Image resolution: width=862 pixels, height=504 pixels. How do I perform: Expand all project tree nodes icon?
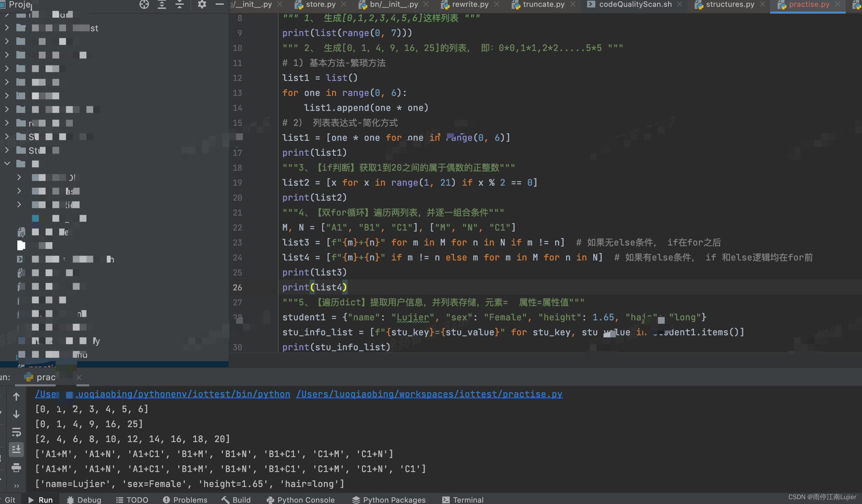coord(162,4)
